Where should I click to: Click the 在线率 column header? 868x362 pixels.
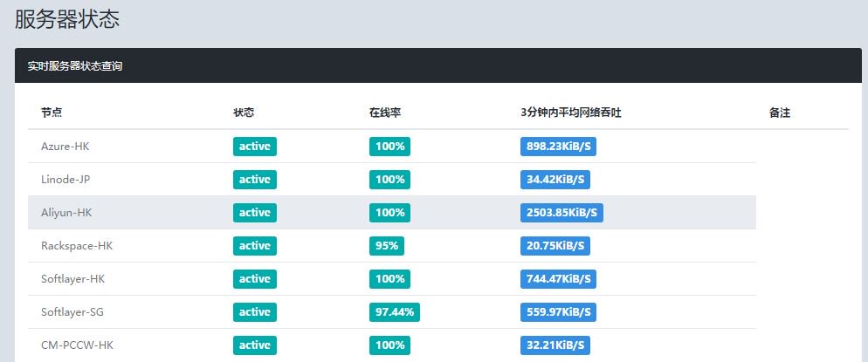click(x=385, y=113)
